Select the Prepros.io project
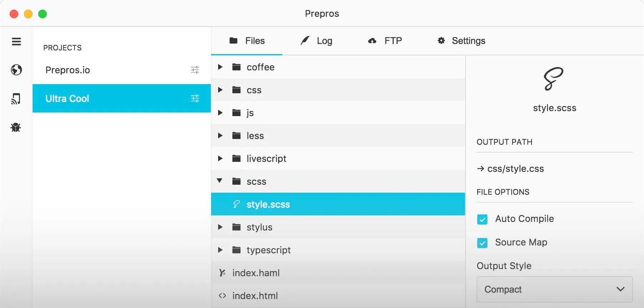The width and height of the screenshot is (644, 308). (x=122, y=70)
